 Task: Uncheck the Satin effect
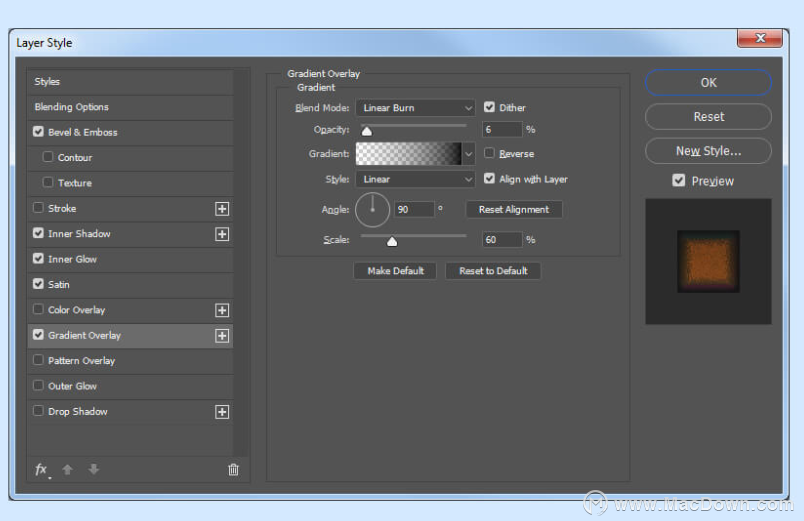tap(38, 284)
